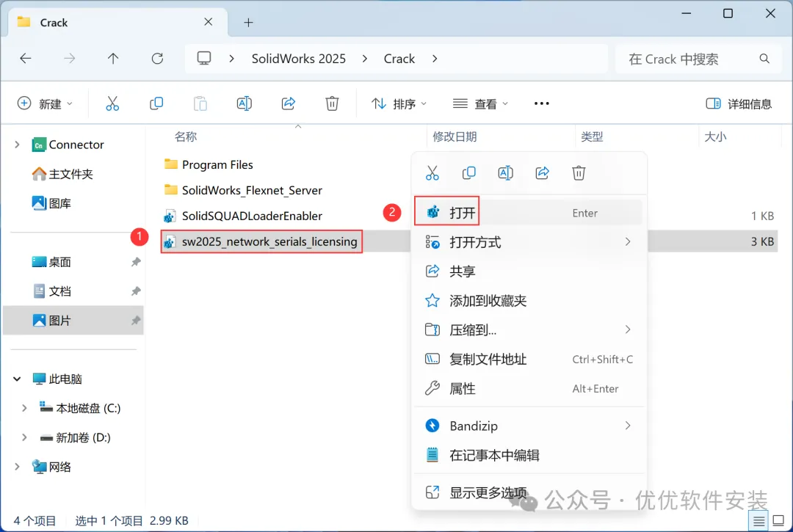Open 图库 in the sidebar

tap(59, 203)
